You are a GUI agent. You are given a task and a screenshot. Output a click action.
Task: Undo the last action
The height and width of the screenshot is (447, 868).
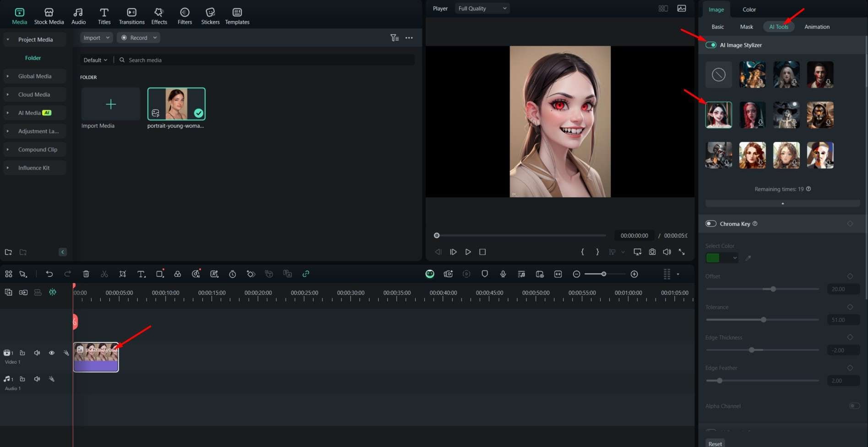coord(49,274)
